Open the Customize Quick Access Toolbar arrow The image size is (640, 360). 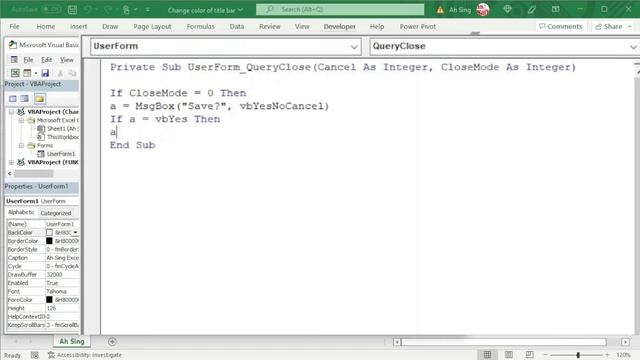click(x=148, y=9)
